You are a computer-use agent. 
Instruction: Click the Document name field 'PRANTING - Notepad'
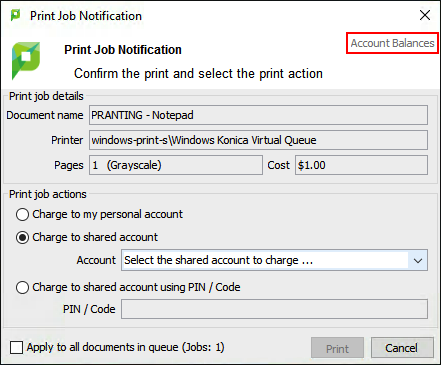[x=258, y=115]
